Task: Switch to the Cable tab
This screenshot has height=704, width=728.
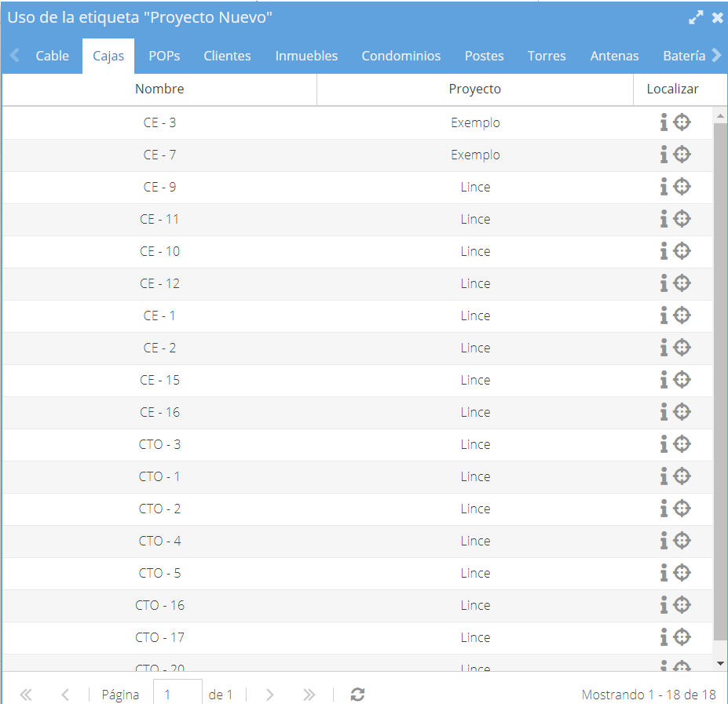Action: click(x=52, y=56)
